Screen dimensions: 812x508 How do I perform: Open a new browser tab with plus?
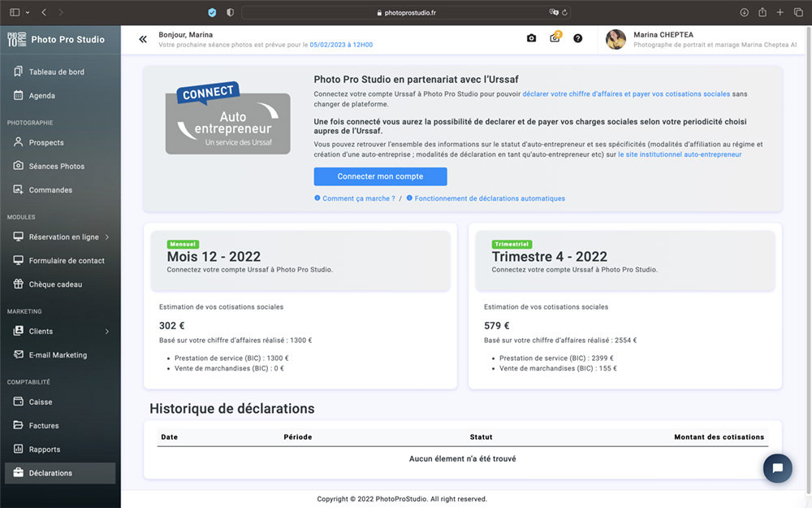[780, 12]
